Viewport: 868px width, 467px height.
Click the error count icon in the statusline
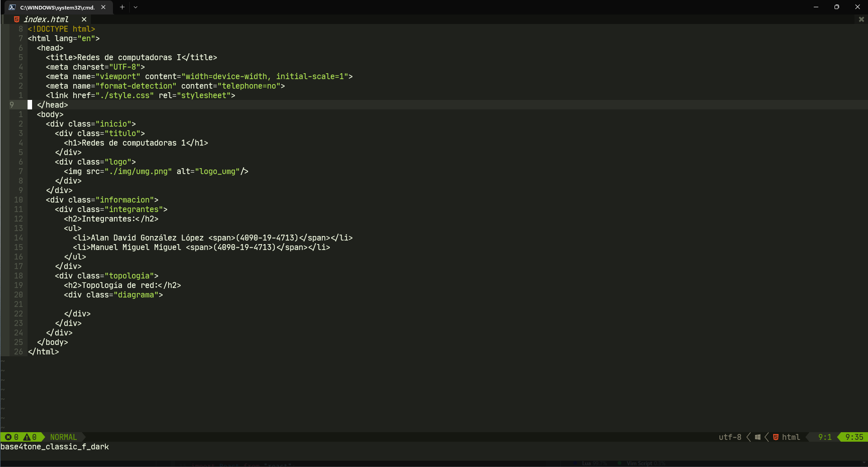8,437
